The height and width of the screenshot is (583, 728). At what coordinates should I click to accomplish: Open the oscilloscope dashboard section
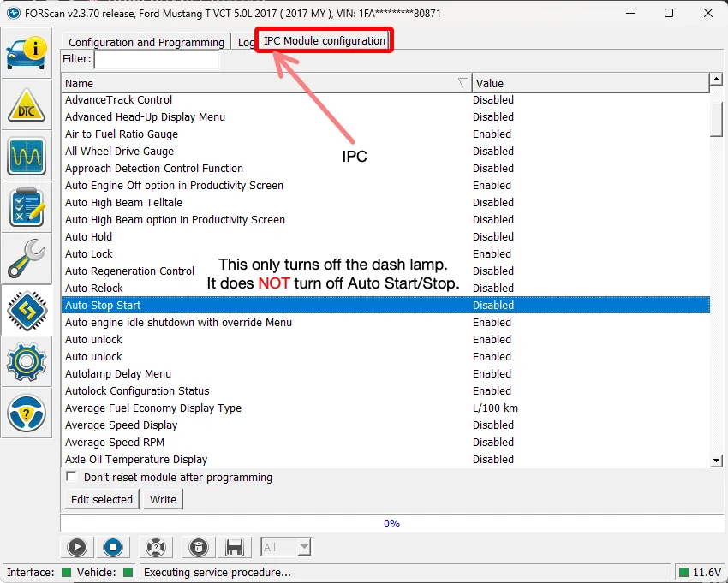[x=27, y=156]
